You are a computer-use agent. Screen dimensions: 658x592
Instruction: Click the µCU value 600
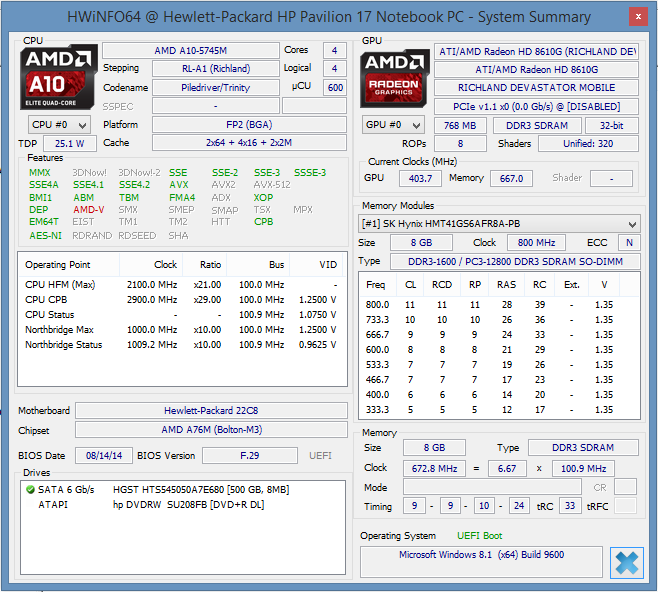tap(335, 88)
